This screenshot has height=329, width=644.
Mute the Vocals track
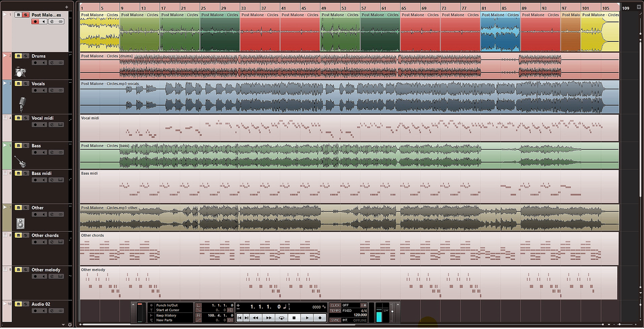point(18,84)
